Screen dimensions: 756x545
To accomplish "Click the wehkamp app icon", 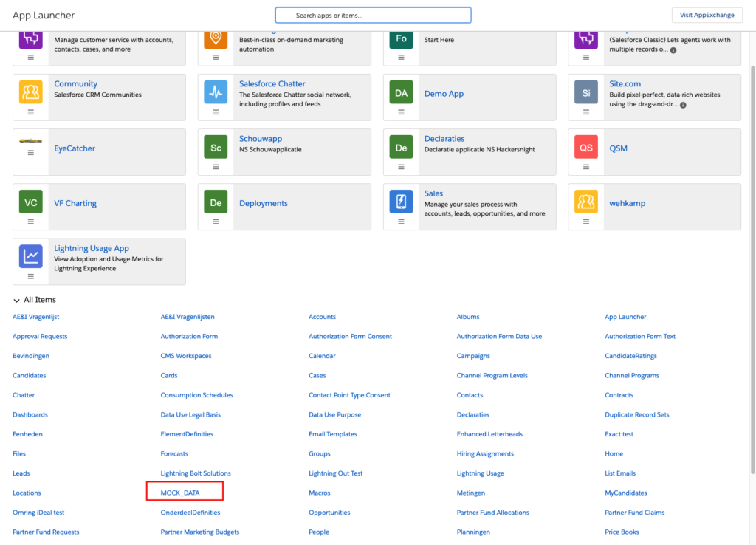I will [585, 202].
